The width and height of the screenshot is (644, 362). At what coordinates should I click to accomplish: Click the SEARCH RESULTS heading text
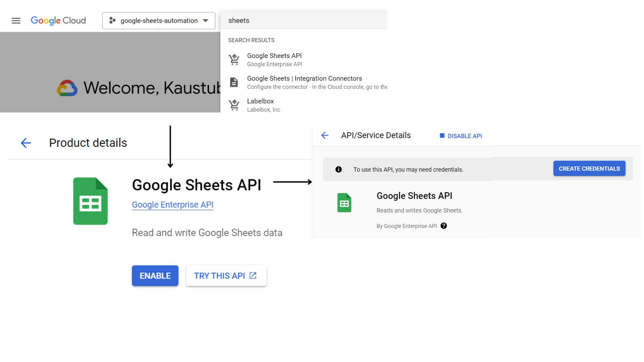[x=251, y=40]
